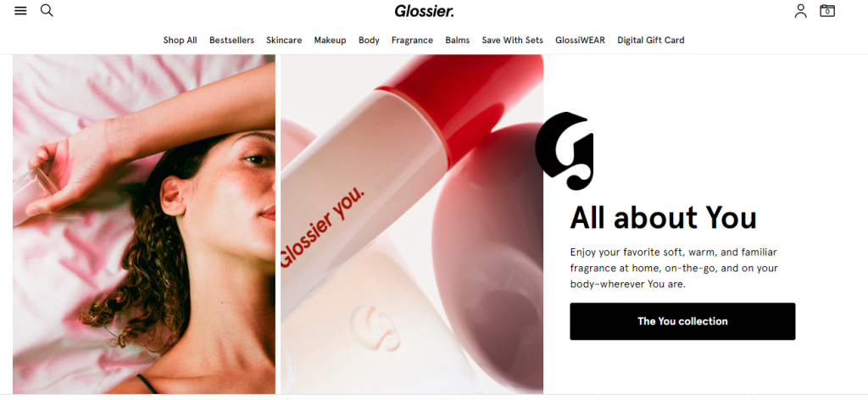Click the search magnifier icon
The width and height of the screenshot is (868, 400).
click(47, 10)
